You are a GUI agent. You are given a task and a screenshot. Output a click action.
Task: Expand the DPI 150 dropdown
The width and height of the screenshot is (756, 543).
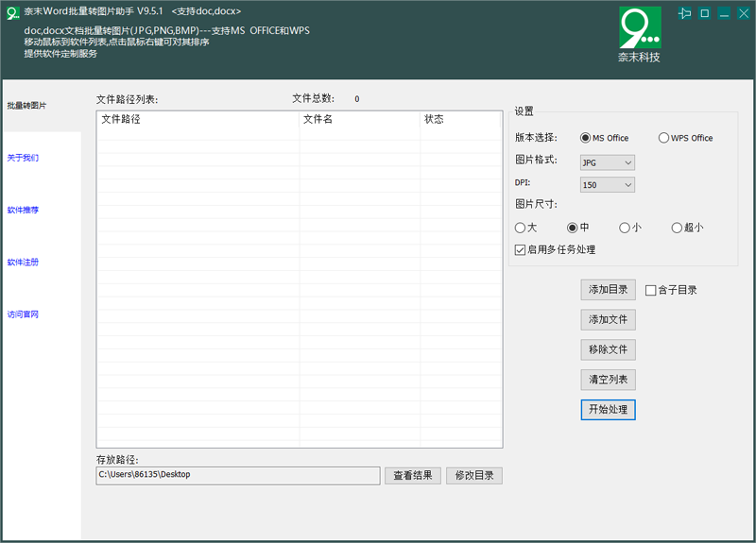tap(607, 185)
